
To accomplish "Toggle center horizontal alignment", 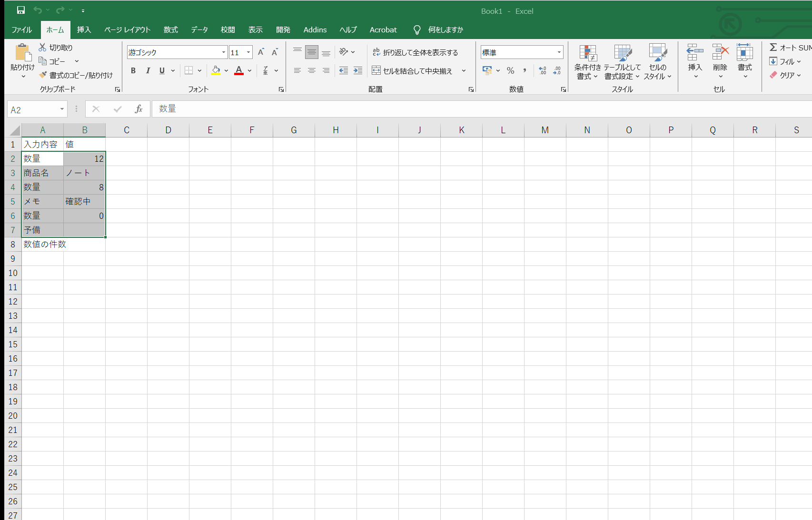I will 312,70.
